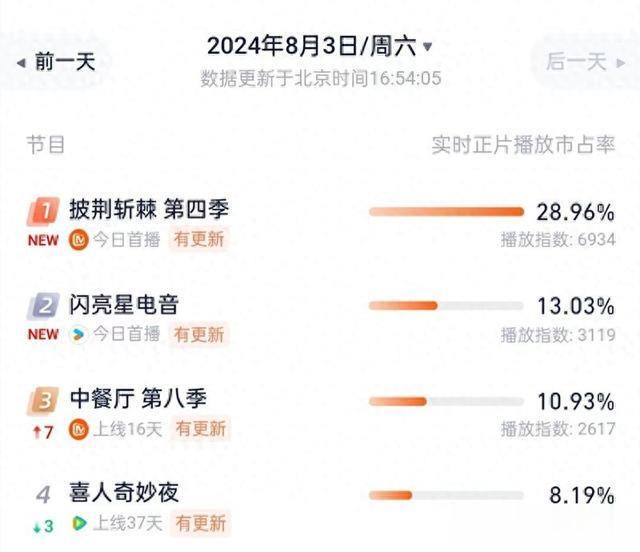Open the show 闪亮星电音

coord(124,305)
